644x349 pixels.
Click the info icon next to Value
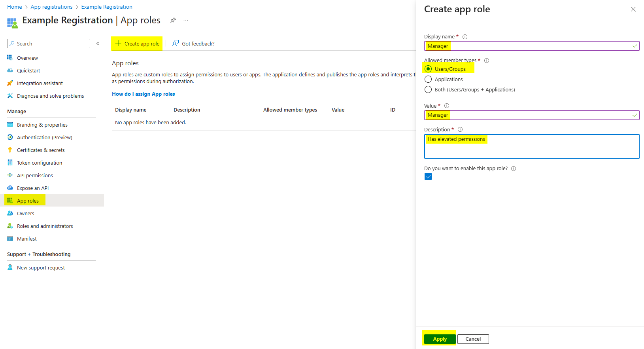[447, 106]
